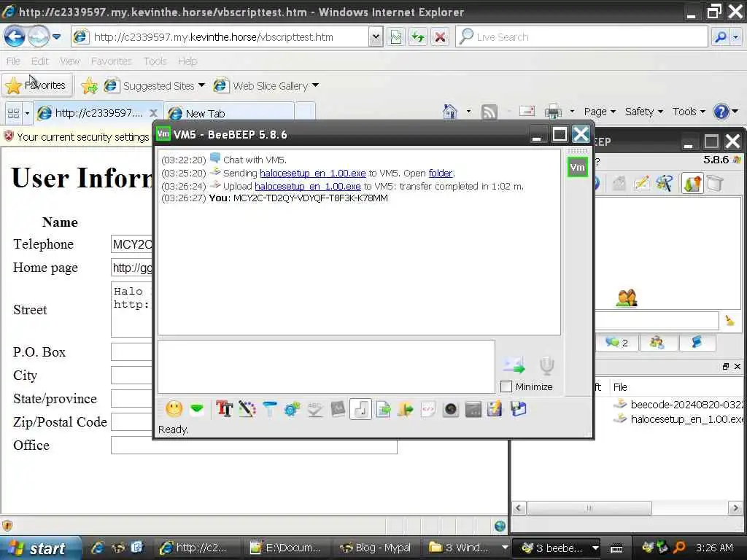Click the send file document icon

tap(383, 409)
